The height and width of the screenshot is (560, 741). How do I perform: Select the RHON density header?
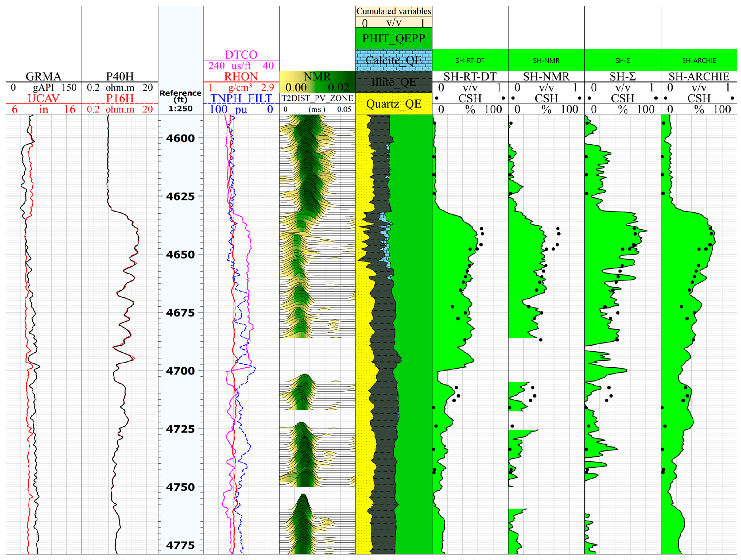(x=241, y=76)
